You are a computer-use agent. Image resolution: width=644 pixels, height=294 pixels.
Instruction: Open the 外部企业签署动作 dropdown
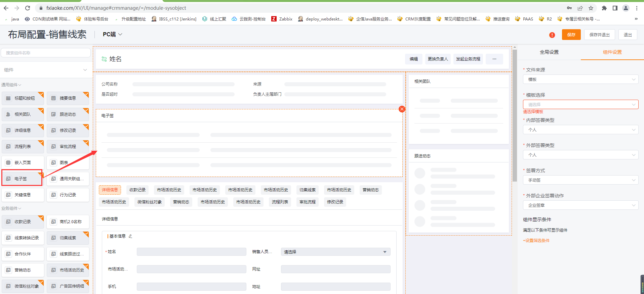(580, 205)
